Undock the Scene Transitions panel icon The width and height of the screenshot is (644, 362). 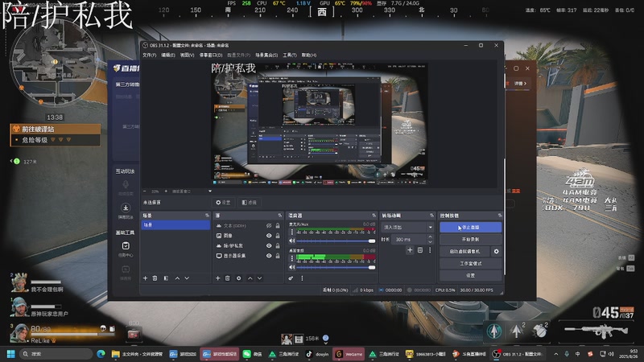point(431,216)
